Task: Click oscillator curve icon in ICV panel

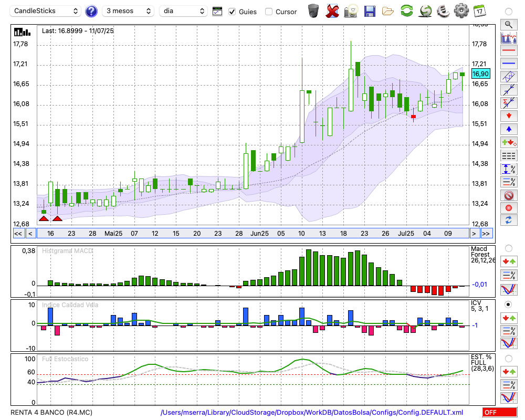Action: point(509,343)
